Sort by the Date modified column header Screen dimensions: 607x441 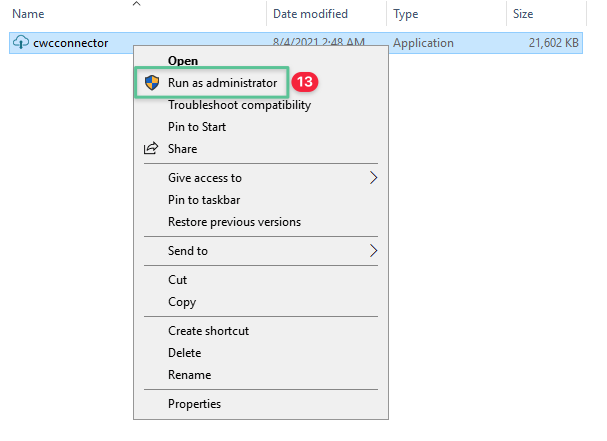310,14
